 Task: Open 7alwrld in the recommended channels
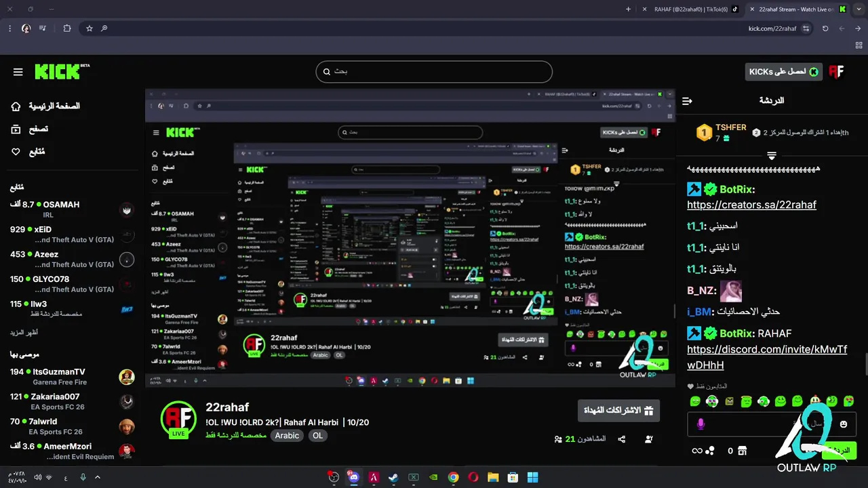click(x=72, y=426)
